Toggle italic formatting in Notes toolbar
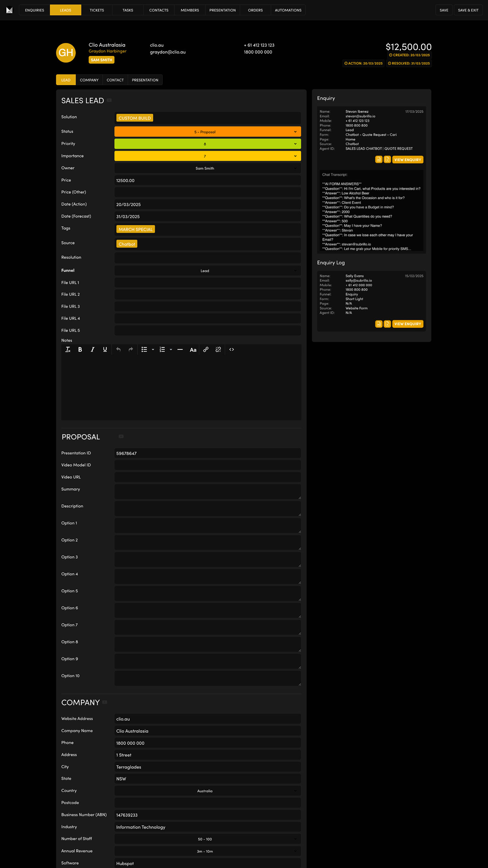 pyautogui.click(x=93, y=350)
